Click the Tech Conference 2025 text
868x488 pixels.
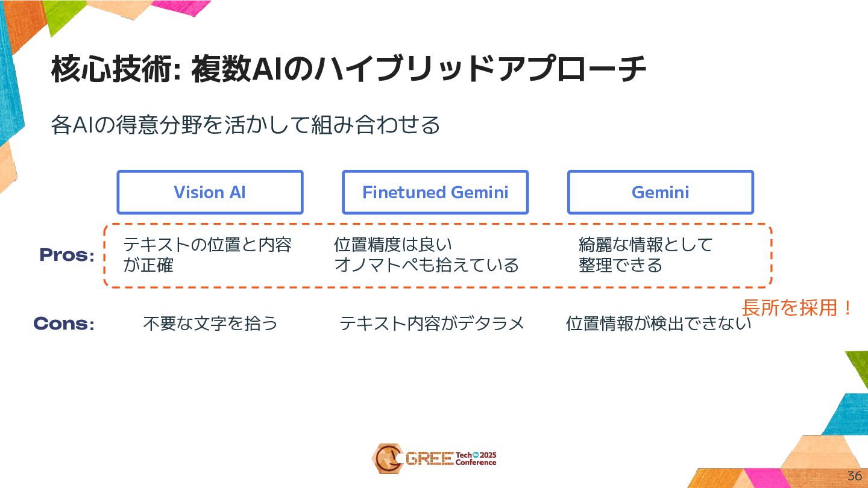click(476, 458)
